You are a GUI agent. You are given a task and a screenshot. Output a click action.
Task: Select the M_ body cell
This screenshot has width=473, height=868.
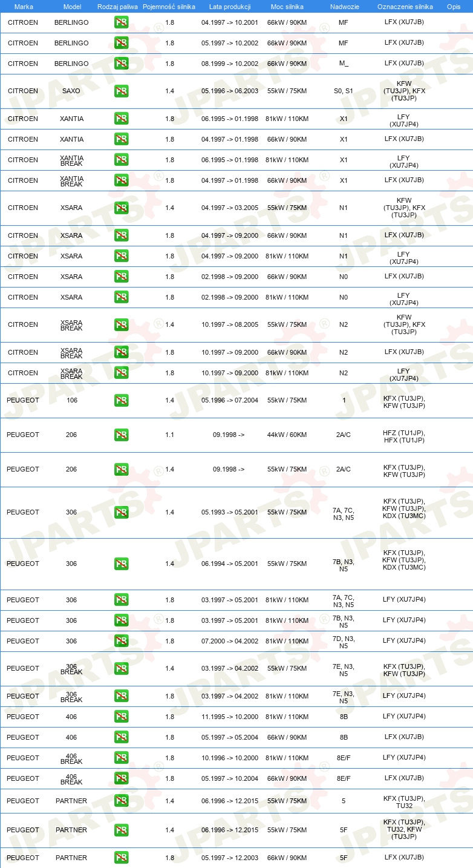click(x=344, y=64)
